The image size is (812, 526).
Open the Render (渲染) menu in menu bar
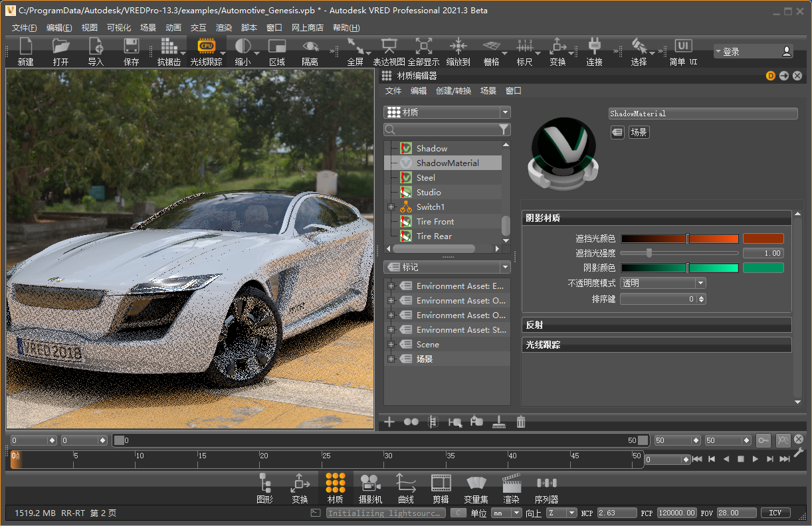(x=224, y=28)
